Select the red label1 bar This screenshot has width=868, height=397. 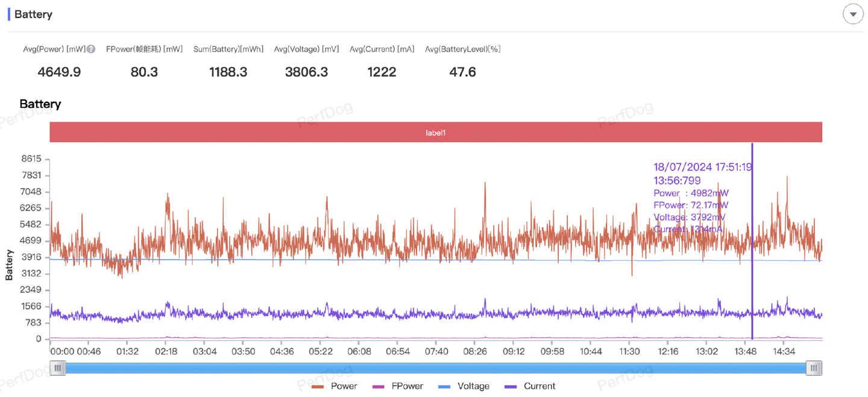[x=435, y=133]
